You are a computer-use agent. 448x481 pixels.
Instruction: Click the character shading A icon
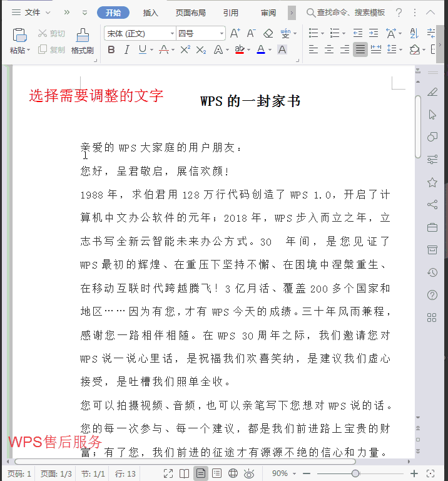[282, 49]
